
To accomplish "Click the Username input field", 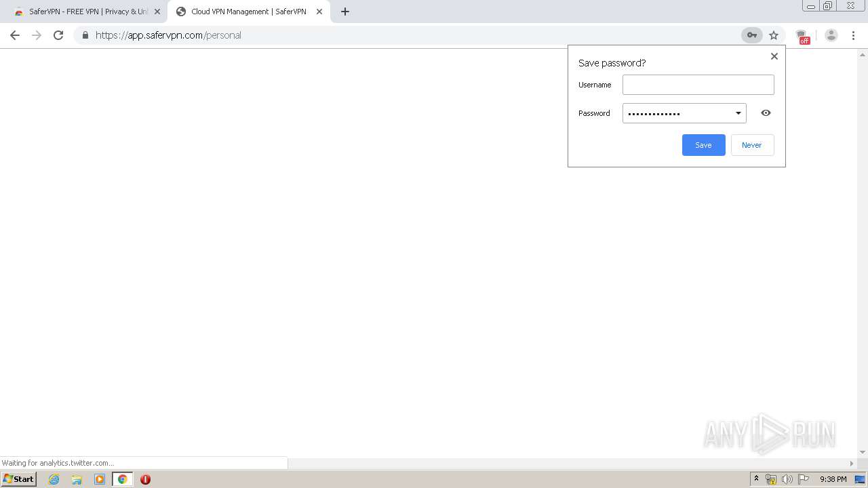I will coord(698,85).
